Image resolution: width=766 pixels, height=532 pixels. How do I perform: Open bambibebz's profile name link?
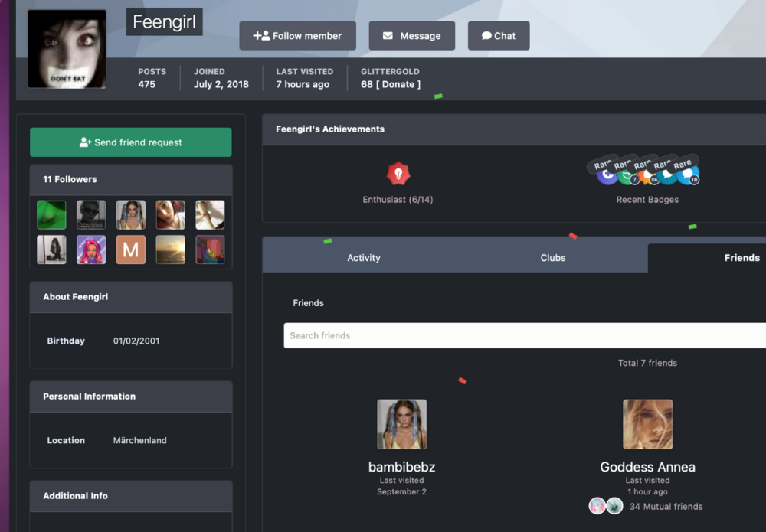pyautogui.click(x=401, y=467)
